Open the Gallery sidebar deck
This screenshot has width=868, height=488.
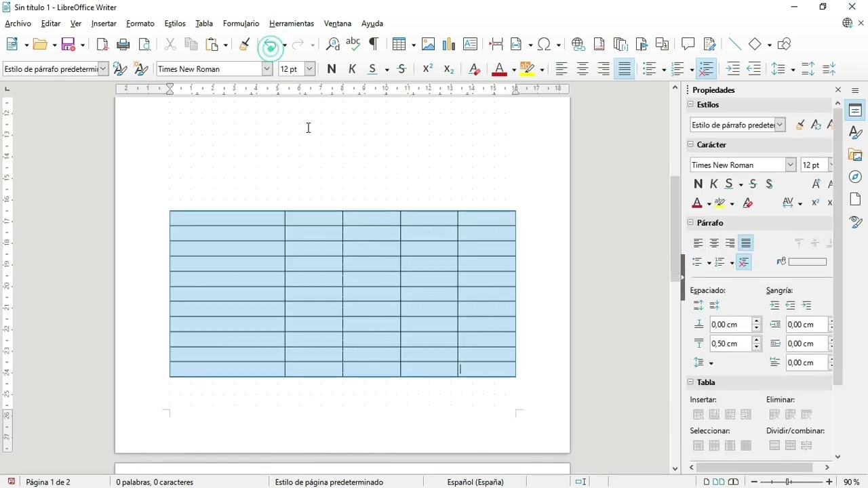pyautogui.click(x=856, y=155)
